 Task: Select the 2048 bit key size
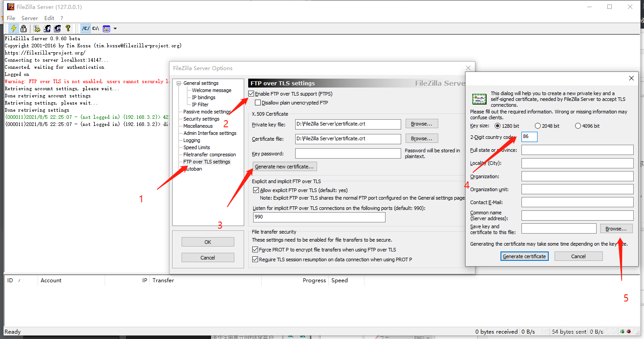pyautogui.click(x=538, y=126)
